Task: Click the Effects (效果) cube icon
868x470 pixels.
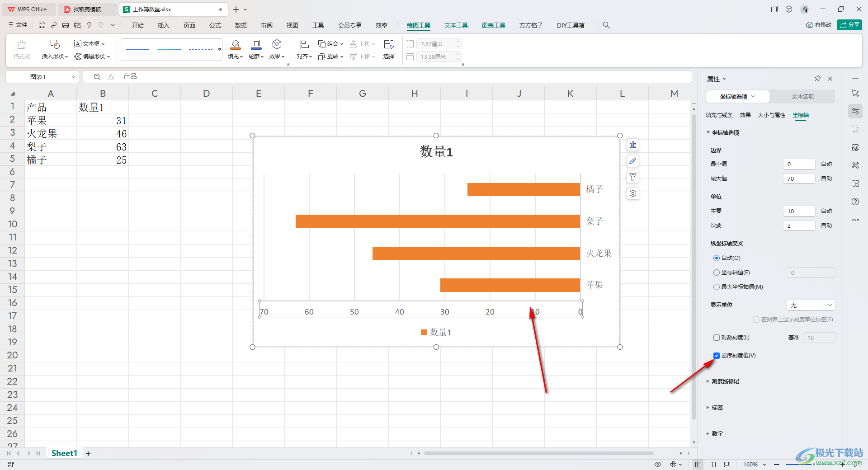Action: pyautogui.click(x=277, y=44)
